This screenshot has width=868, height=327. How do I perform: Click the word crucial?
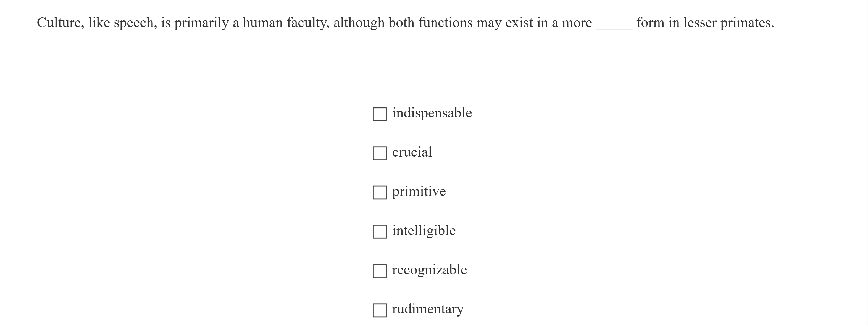(412, 152)
